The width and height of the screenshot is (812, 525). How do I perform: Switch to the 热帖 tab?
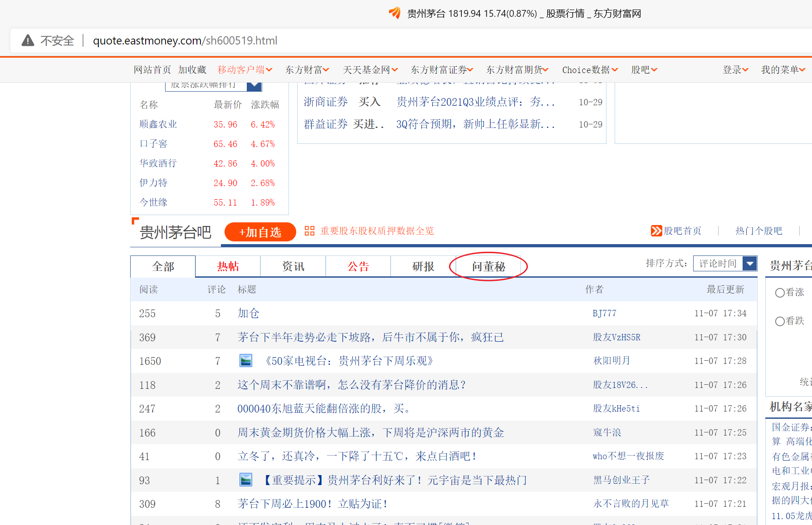coord(228,266)
